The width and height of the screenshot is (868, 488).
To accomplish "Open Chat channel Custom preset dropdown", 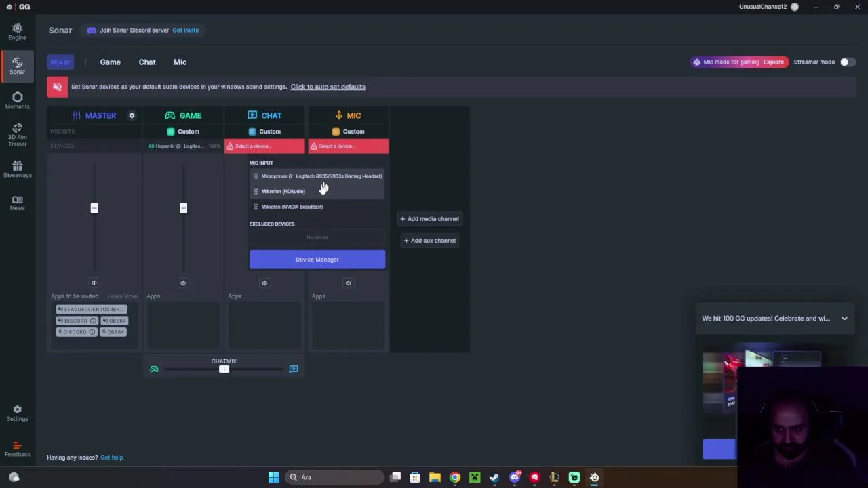I will 264,131.
